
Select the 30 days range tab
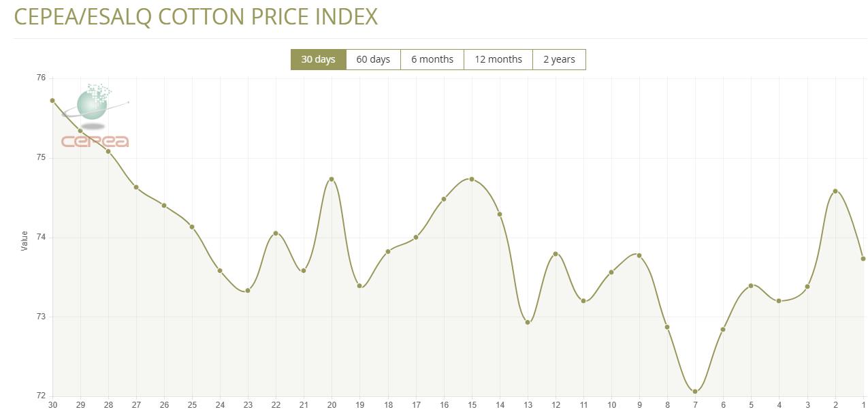tap(318, 59)
